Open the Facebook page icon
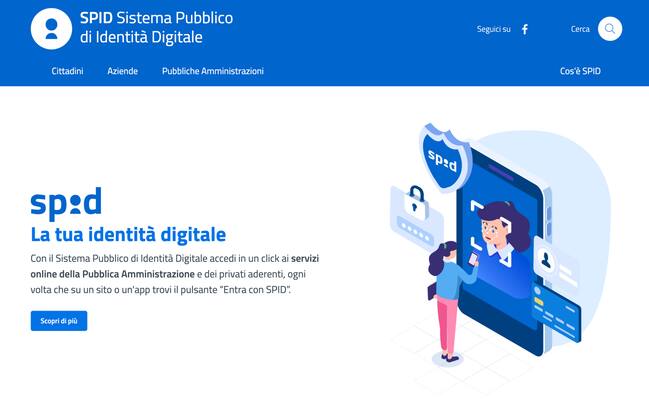The height and width of the screenshot is (406, 649). point(525,29)
